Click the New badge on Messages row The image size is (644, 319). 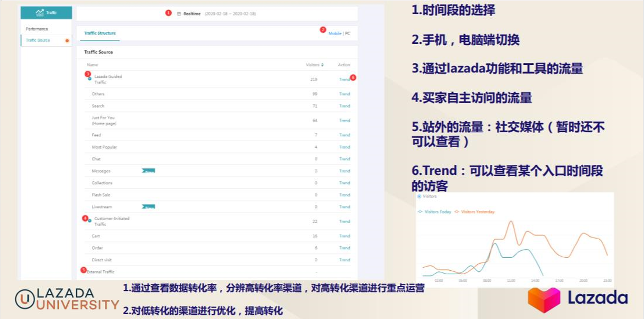[x=149, y=171]
